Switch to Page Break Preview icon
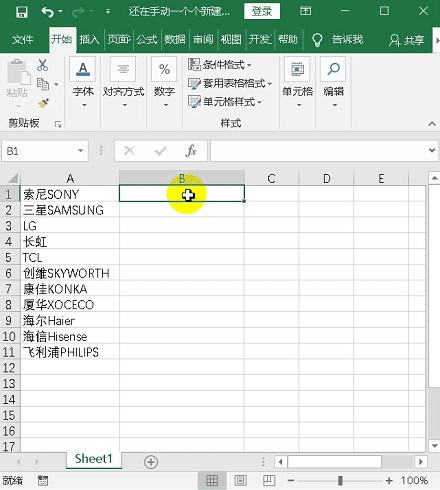 (x=269, y=480)
